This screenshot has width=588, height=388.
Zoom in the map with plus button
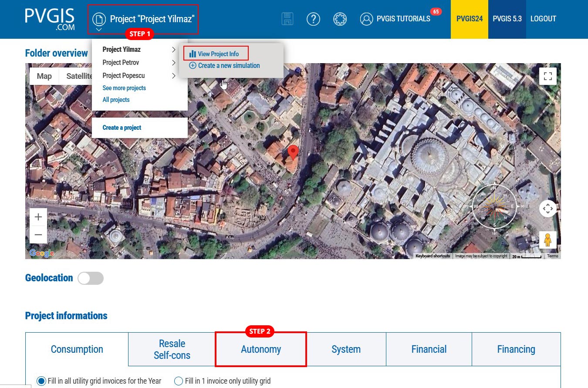38,217
